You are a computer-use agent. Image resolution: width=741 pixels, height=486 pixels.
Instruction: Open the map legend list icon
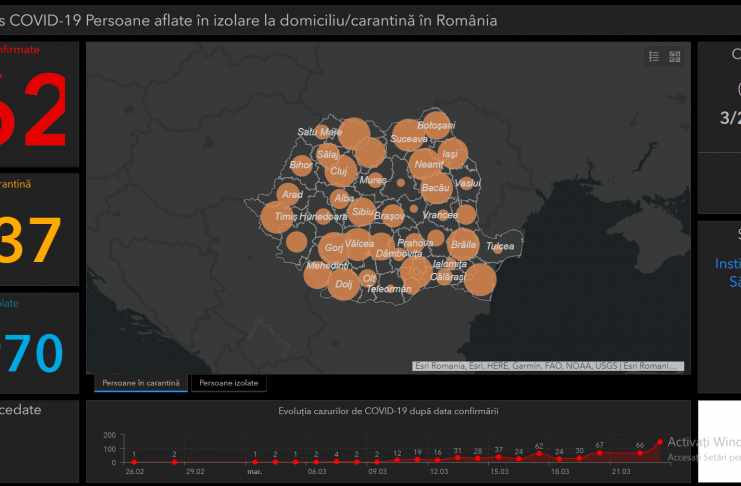point(654,57)
